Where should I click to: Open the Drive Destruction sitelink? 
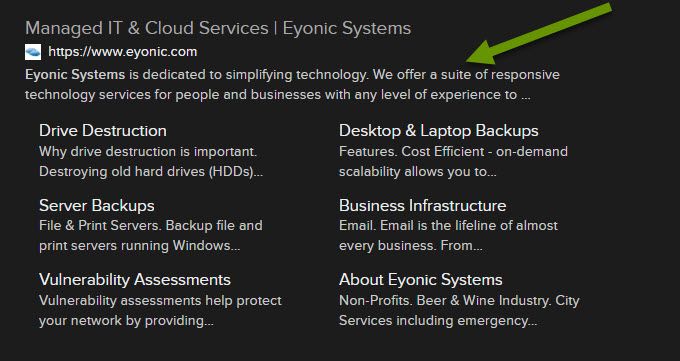click(103, 131)
